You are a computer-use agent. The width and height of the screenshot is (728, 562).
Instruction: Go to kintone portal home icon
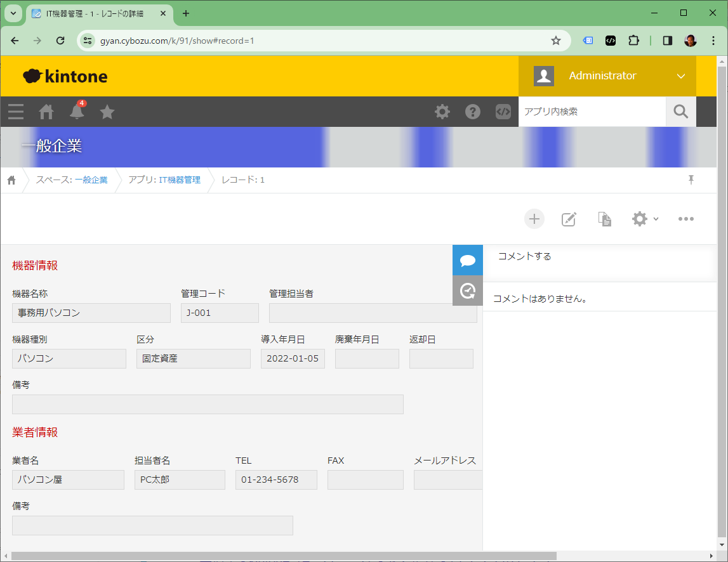coord(46,112)
